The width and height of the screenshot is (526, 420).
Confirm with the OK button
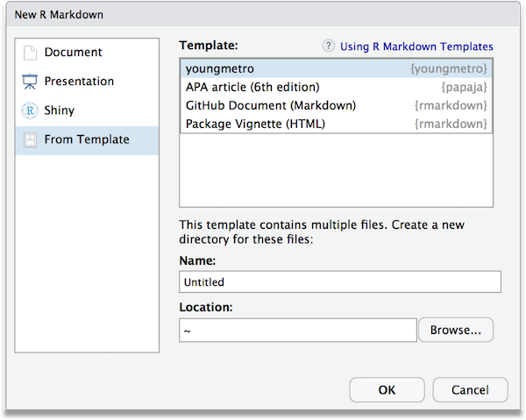(387, 389)
